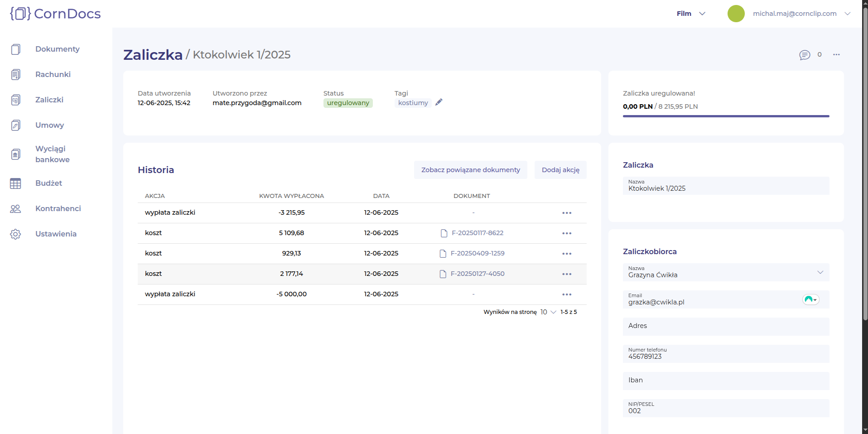
Task: Click the Budżet table icon
Action: pos(15,183)
